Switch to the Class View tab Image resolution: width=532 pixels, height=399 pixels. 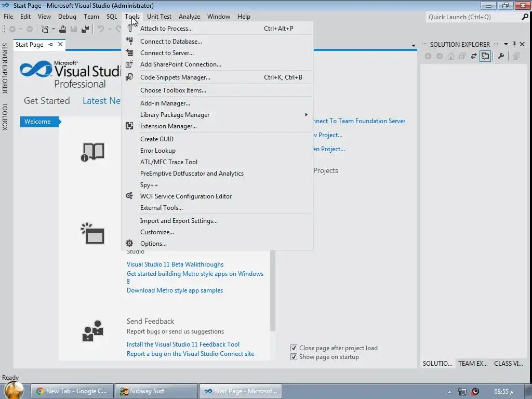click(508, 363)
